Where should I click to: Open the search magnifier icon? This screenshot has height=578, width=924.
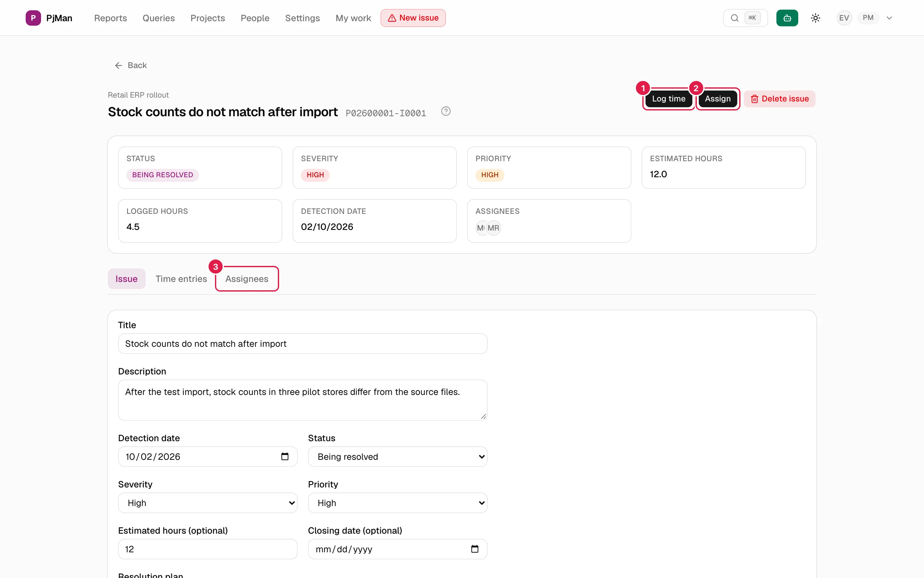(734, 18)
